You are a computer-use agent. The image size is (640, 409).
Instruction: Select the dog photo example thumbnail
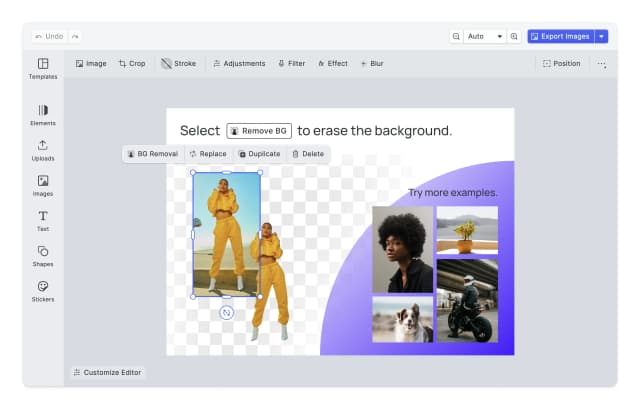click(x=402, y=319)
